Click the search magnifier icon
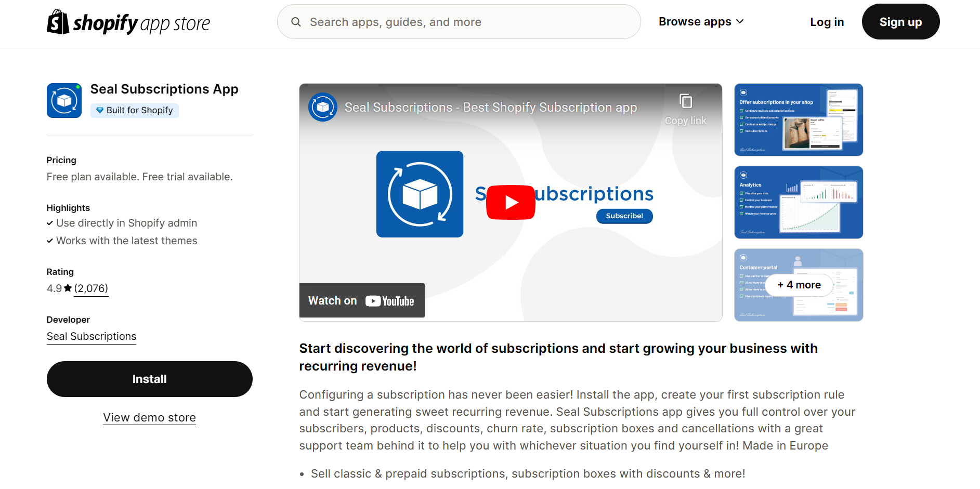The height and width of the screenshot is (489, 980). coord(296,22)
